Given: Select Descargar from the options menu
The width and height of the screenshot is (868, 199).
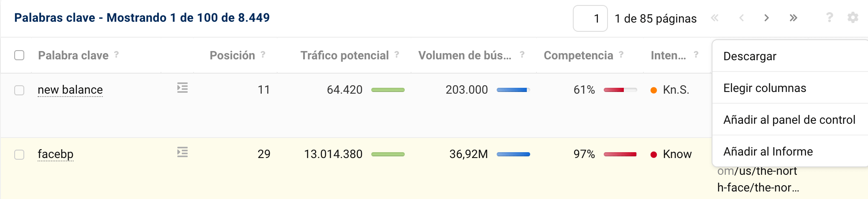Looking at the screenshot, I should click(750, 56).
